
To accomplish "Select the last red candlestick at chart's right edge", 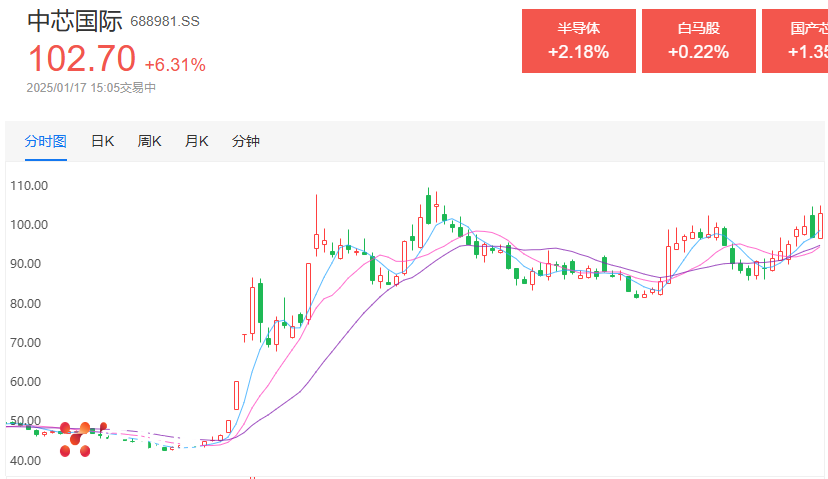I will tap(821, 223).
